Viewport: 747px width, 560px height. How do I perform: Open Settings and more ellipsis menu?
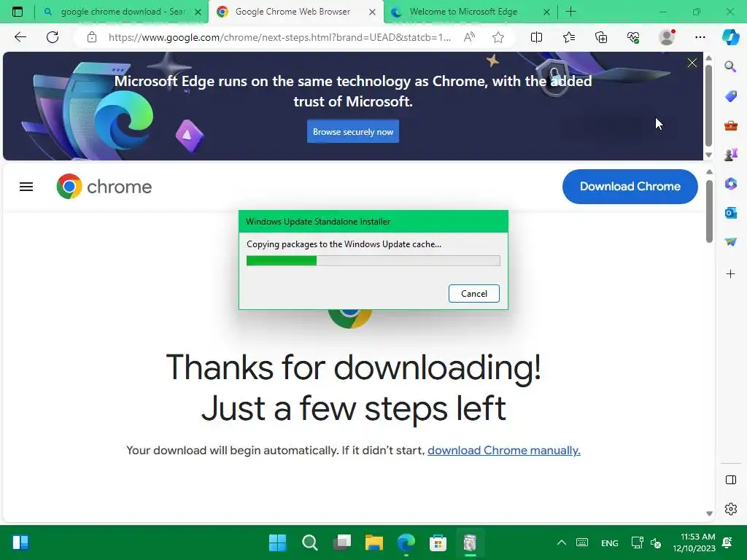click(700, 37)
